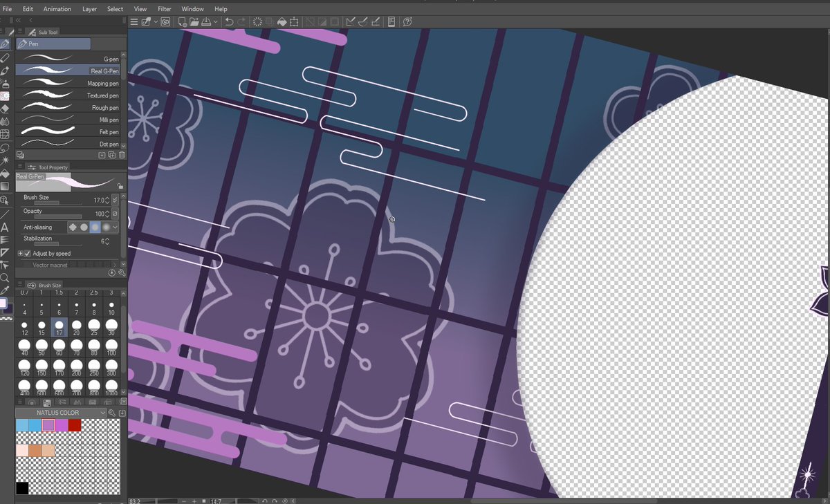Select G-pen sub tool
The width and height of the screenshot is (830, 504).
(68, 59)
